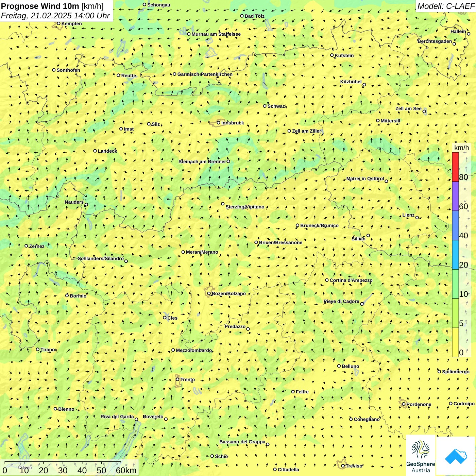The image size is (476, 476).
Task: Click the 'Garmisch-Partenkirchen' label
Action: [205, 74]
